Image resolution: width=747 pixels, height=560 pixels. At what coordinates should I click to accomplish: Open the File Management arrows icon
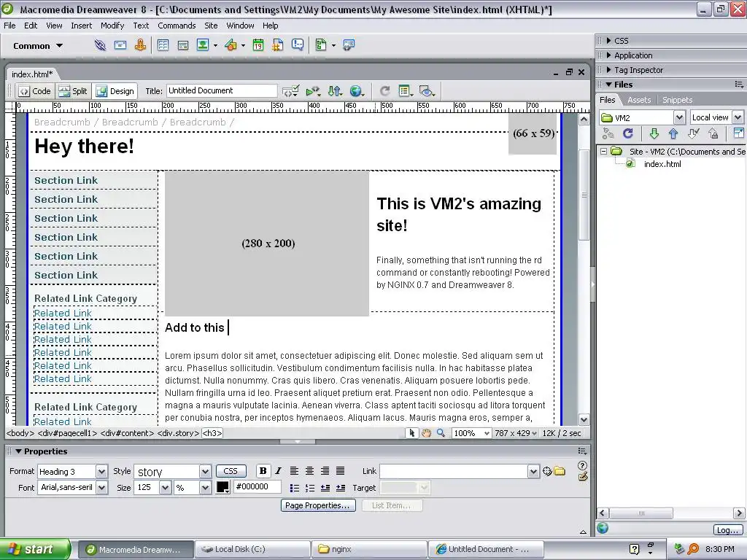335,91
